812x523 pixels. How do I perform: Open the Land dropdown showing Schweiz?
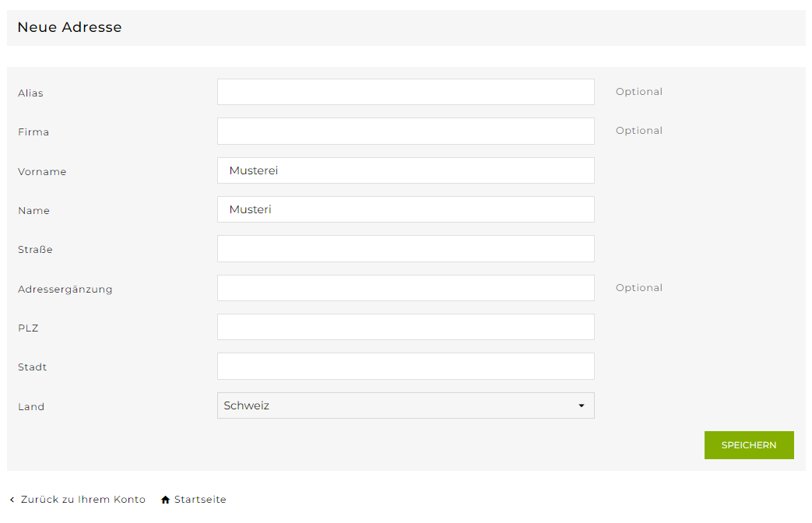click(405, 405)
